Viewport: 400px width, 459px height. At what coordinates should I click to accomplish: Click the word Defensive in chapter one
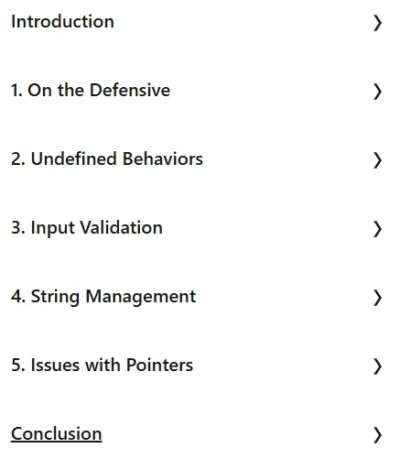[x=130, y=90]
